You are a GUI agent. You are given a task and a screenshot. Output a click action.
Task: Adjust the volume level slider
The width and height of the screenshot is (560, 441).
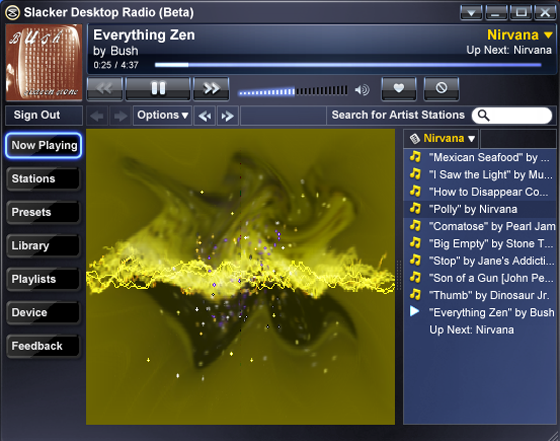[293, 91]
